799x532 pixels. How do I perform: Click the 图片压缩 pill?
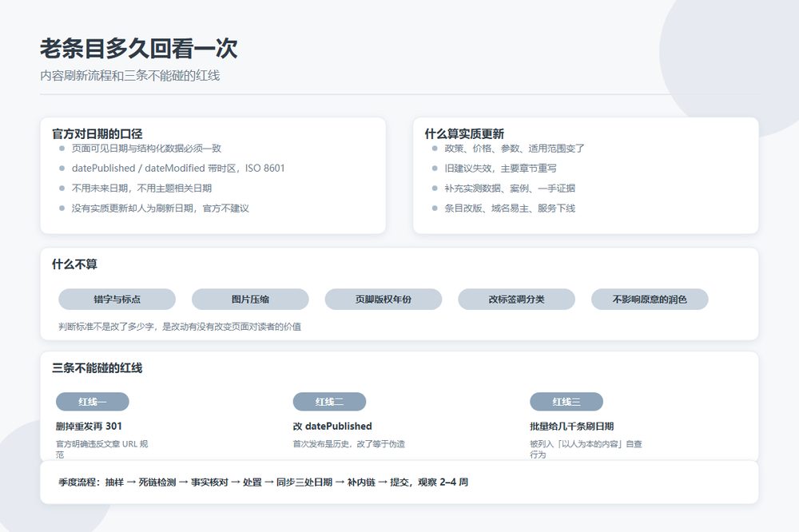[x=250, y=299]
